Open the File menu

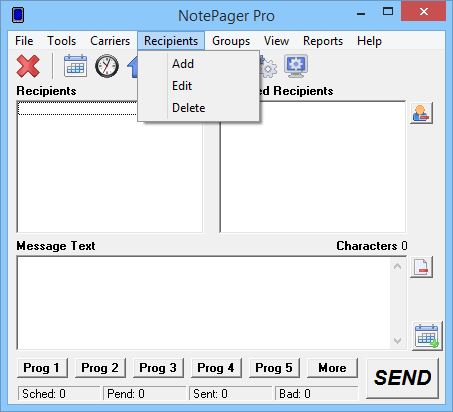24,41
